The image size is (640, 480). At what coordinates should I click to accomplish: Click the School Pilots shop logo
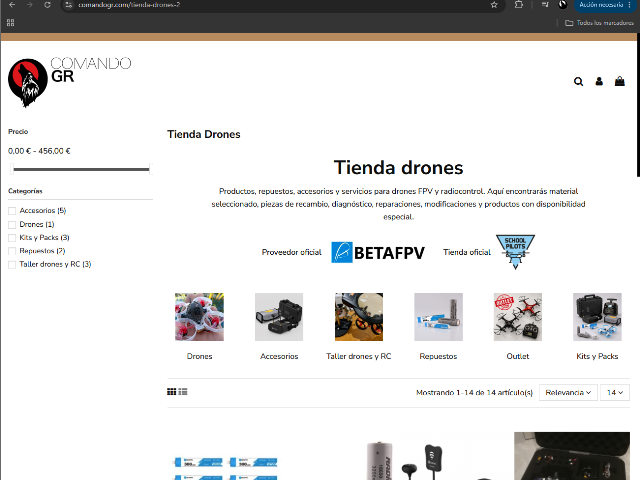pyautogui.click(x=515, y=251)
